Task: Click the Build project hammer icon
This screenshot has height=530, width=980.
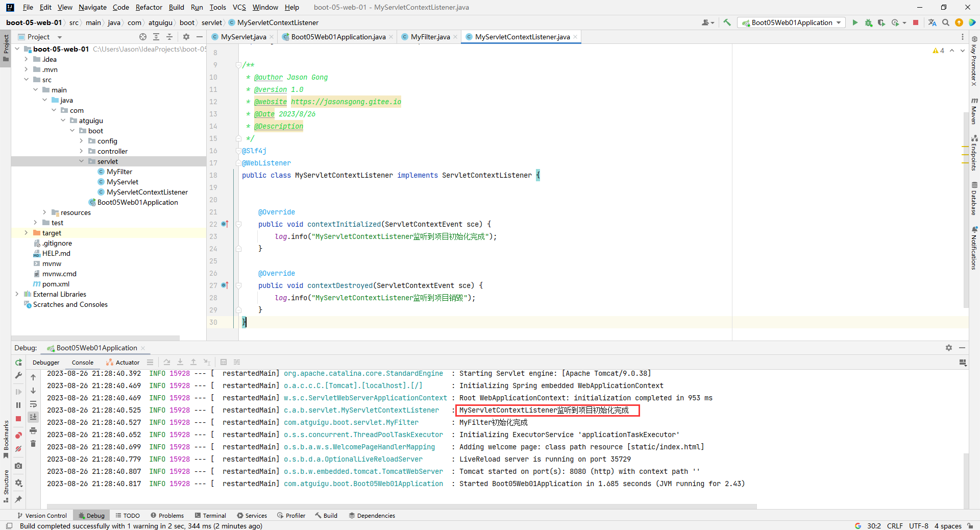Action: tap(727, 22)
